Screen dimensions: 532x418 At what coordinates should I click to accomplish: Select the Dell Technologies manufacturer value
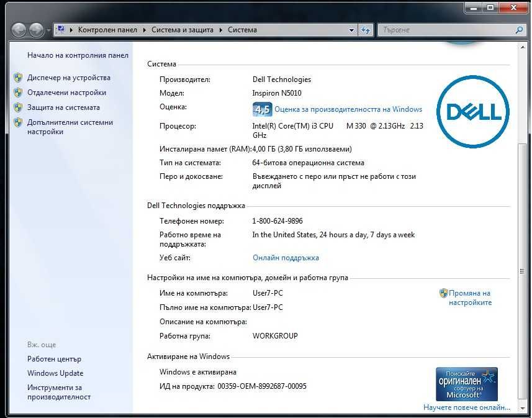click(x=282, y=80)
